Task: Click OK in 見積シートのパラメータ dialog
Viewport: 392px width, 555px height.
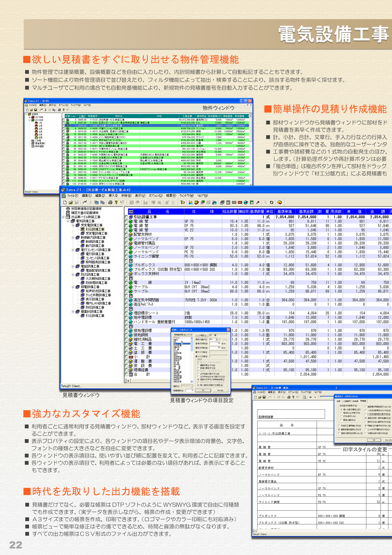Action: pos(203,390)
